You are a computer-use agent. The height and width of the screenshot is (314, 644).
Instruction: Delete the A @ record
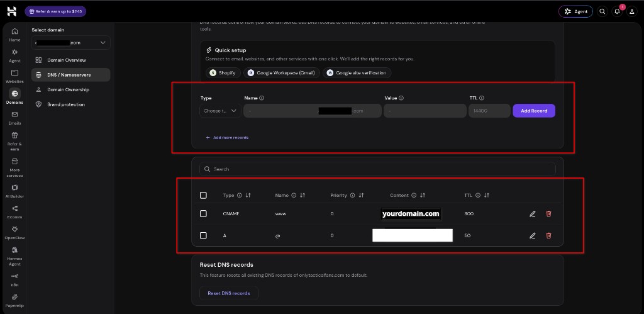click(x=548, y=235)
